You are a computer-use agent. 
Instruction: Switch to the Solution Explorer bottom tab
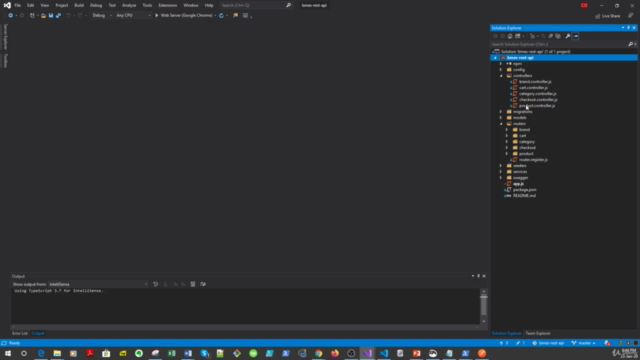pyautogui.click(x=506, y=333)
